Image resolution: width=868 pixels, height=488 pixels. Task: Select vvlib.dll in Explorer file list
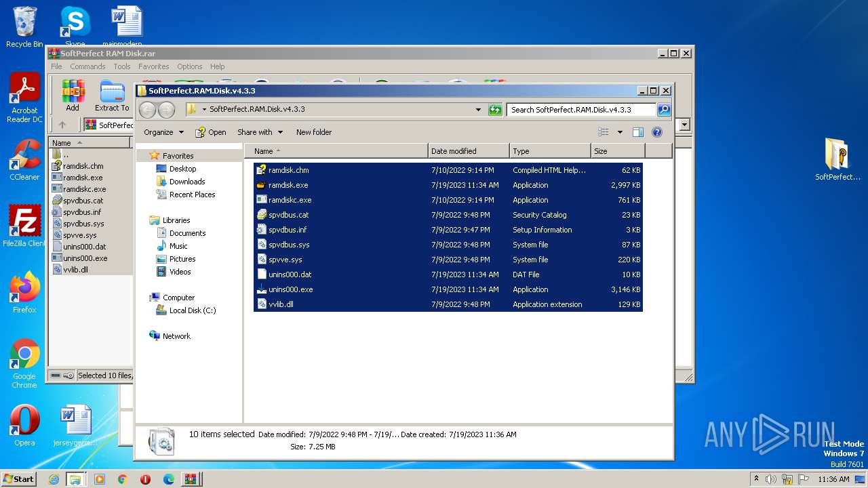(x=448, y=304)
